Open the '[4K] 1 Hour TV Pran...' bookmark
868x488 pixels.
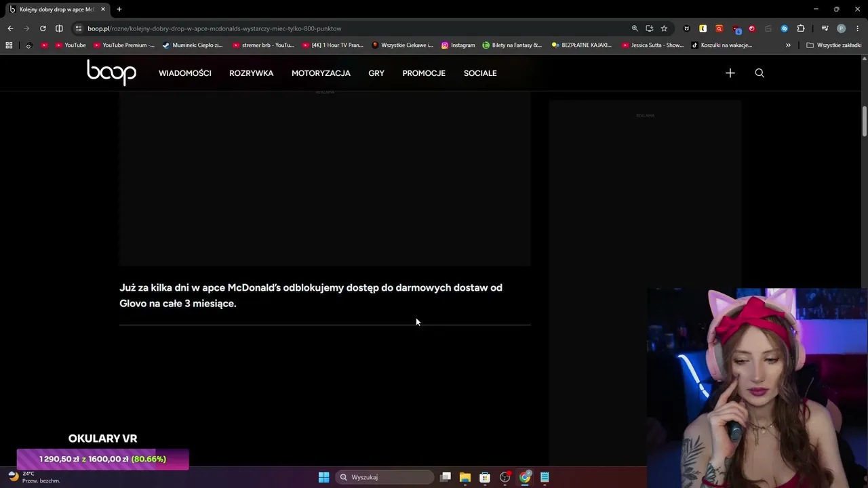coord(332,45)
